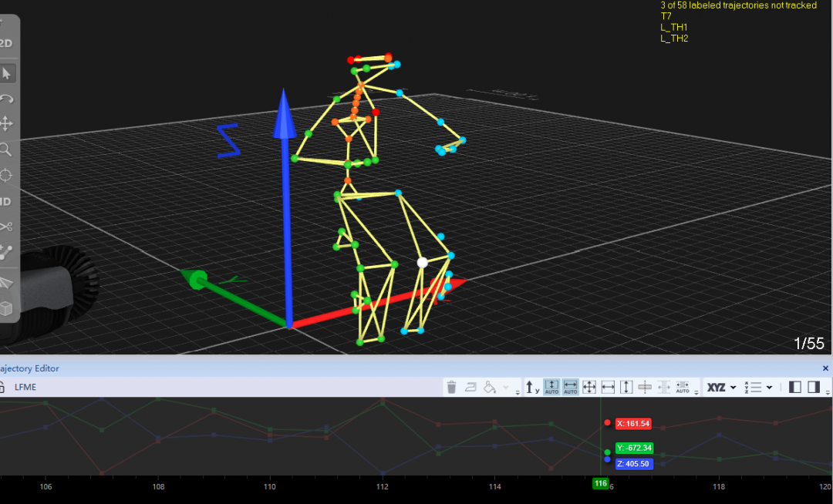The image size is (833, 504).
Task: Click the scissors cut trajectory tool
Action: click(x=6, y=227)
